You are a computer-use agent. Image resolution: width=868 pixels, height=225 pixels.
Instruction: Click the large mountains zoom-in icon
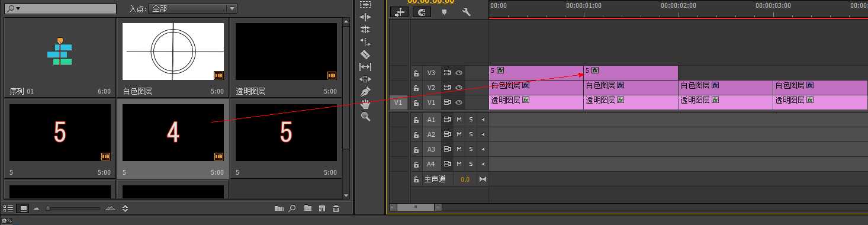click(110, 208)
